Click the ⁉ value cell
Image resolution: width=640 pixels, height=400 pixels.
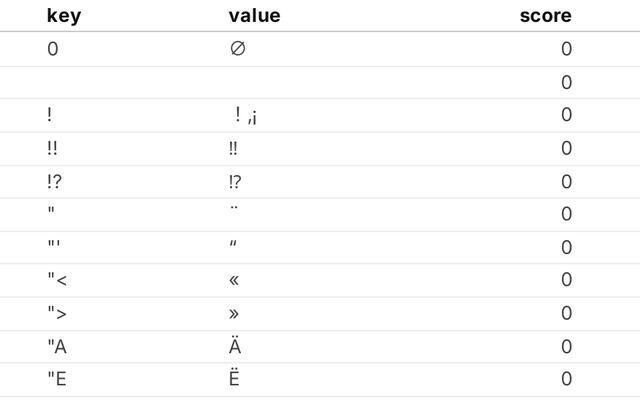coord(235,181)
